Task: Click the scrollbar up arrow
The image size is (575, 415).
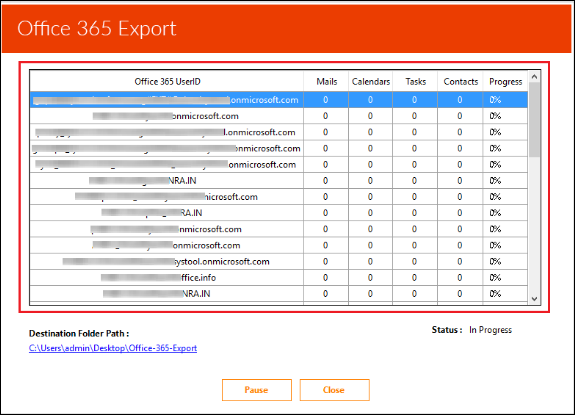Action: click(534, 77)
